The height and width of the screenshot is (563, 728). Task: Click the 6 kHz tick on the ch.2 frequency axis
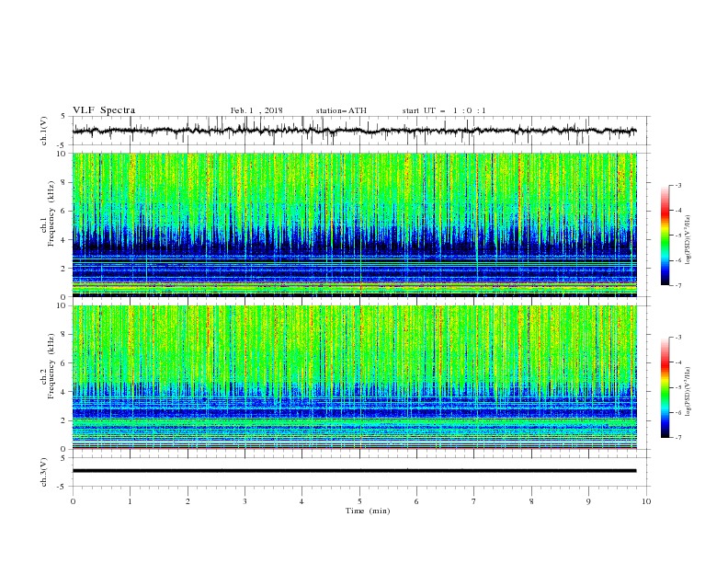point(64,363)
